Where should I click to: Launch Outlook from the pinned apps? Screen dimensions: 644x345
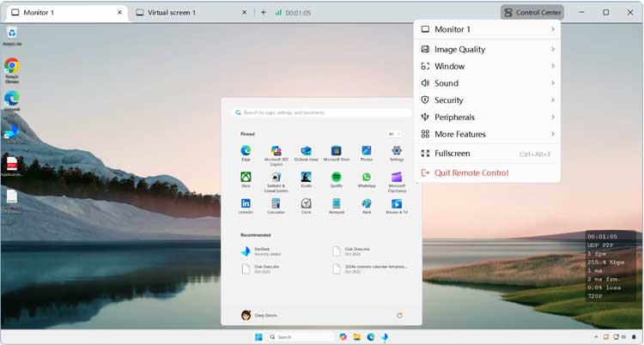[306, 154]
